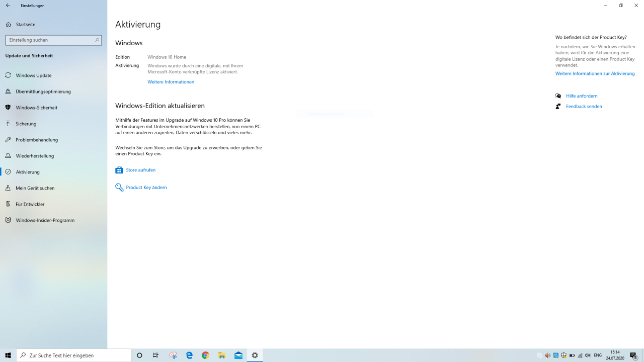Click the 'Windows 10 Home' edition text

[x=167, y=57]
